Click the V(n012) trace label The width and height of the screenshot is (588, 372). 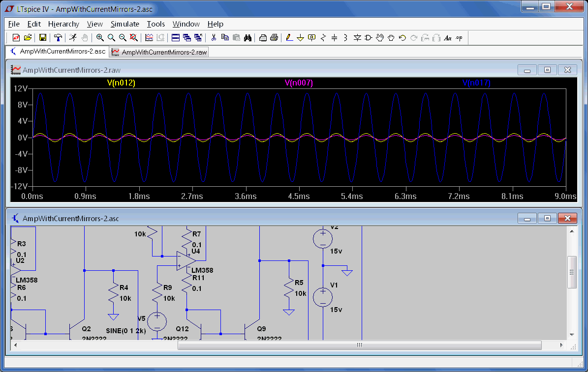121,83
